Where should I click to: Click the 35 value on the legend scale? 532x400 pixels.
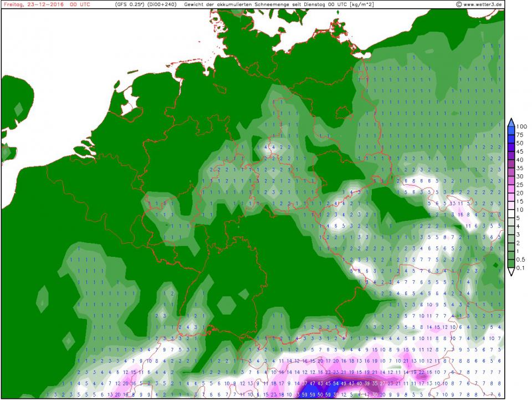pos(521,168)
